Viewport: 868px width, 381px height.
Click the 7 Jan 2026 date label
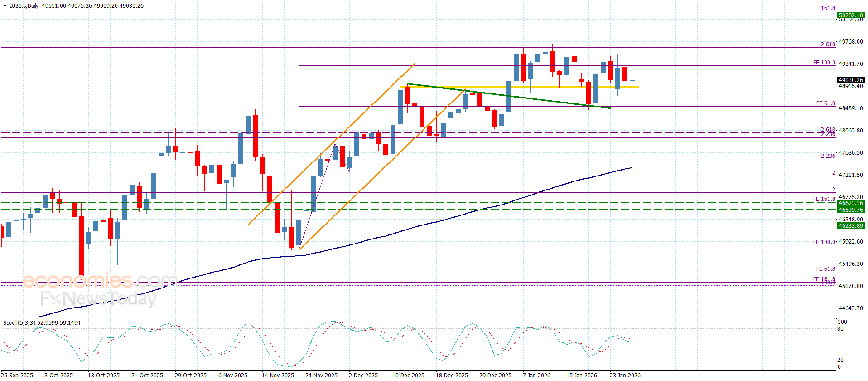[537, 375]
